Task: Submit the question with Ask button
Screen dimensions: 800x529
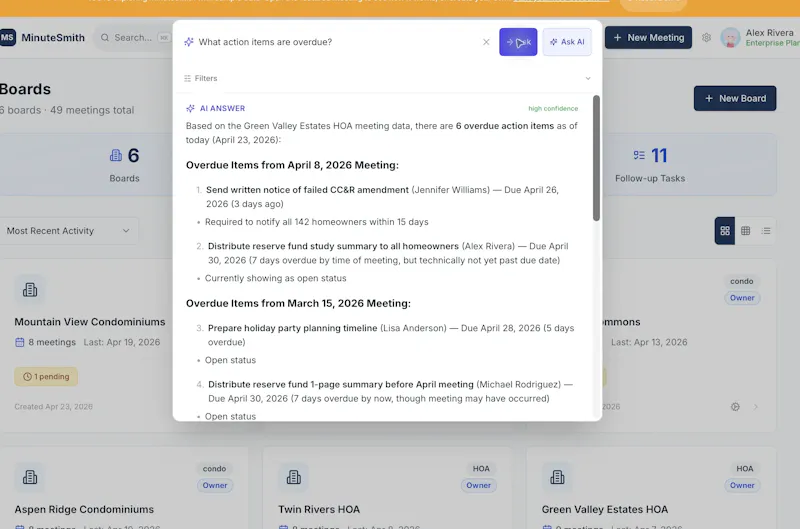Action: [518, 42]
